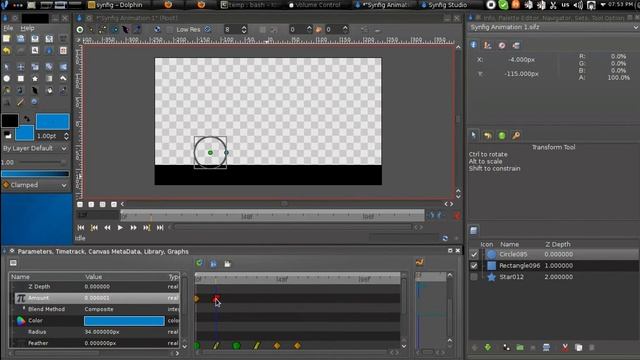Image resolution: width=640 pixels, height=360 pixels.
Task: Click the black outline color swatch
Action: pos(10,120)
